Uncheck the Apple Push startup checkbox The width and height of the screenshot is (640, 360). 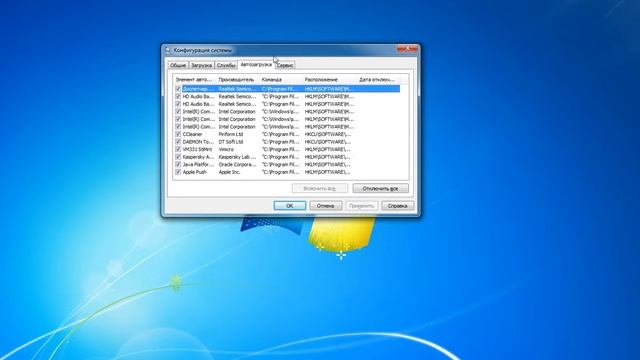[178, 172]
